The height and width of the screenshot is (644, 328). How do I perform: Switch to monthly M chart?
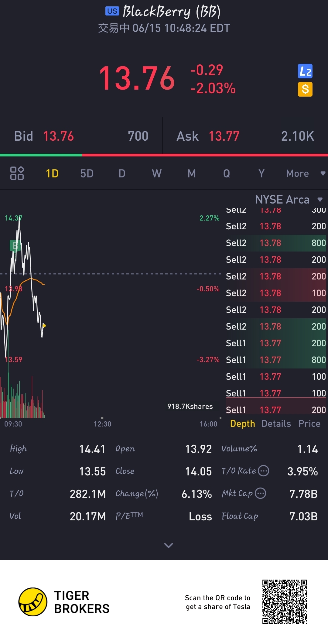pyautogui.click(x=192, y=173)
